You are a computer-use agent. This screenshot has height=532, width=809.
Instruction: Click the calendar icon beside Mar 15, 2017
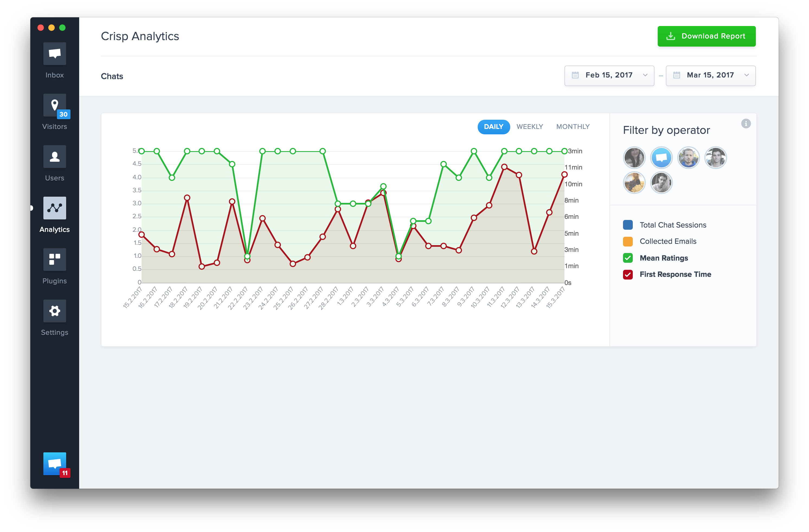676,75
